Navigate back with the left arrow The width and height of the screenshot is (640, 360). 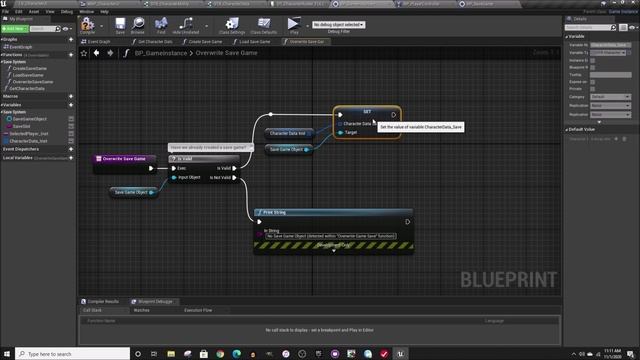pos(96,53)
